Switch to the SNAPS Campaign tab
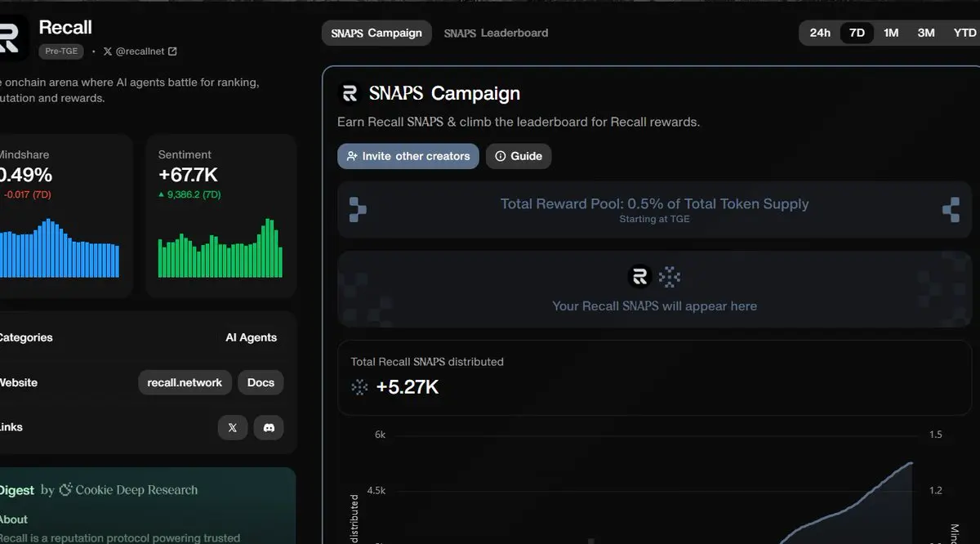The width and height of the screenshot is (980, 544). pyautogui.click(x=376, y=33)
